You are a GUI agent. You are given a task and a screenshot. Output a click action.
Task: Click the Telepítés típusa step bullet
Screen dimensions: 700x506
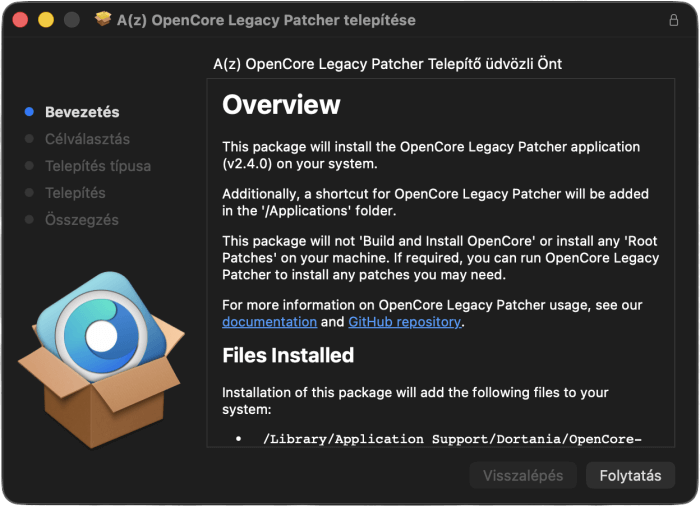click(29, 166)
